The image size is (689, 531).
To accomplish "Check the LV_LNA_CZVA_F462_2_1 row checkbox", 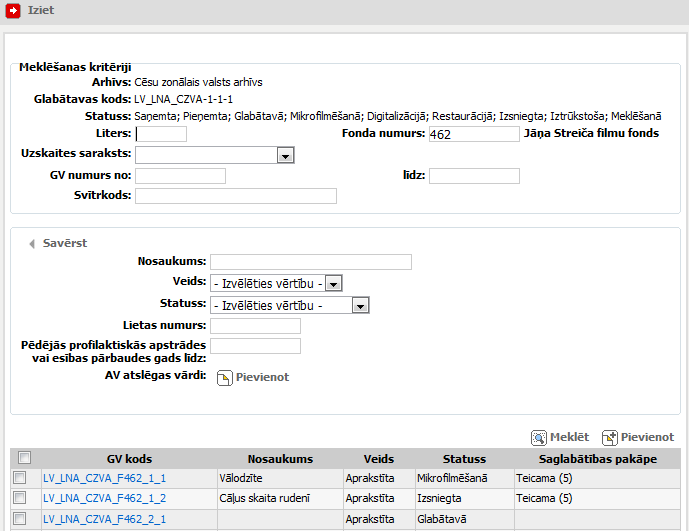I will 19,519.
